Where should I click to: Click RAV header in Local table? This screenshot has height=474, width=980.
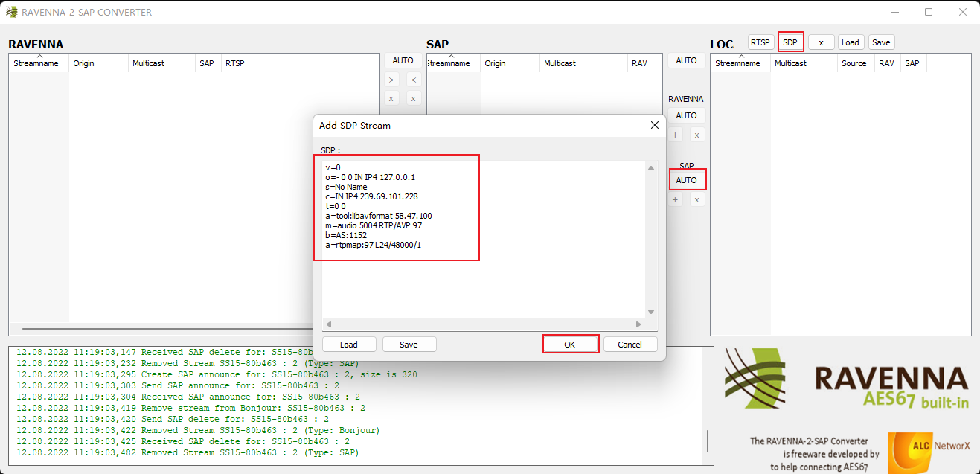click(887, 63)
